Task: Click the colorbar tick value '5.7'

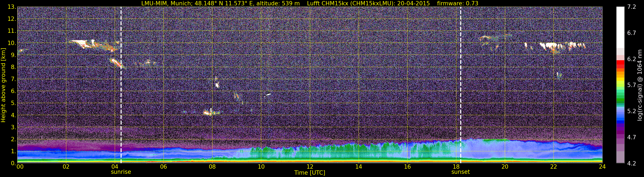Action: [x=632, y=85]
